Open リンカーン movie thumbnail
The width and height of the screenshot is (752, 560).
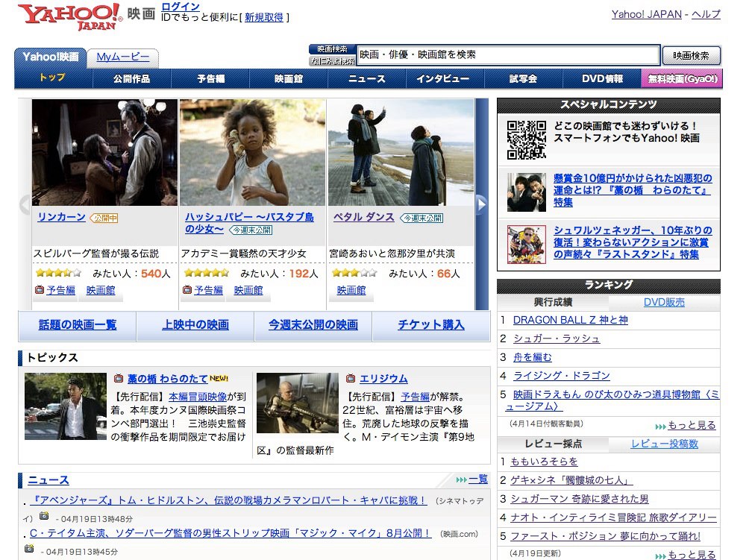104,152
